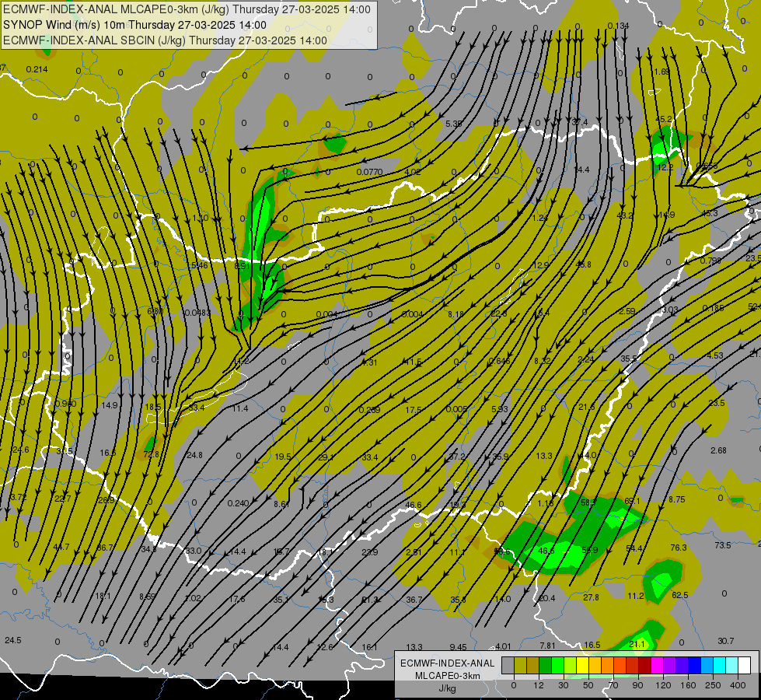Click the 1.69 value on the map
The image size is (761, 700).
(662, 72)
